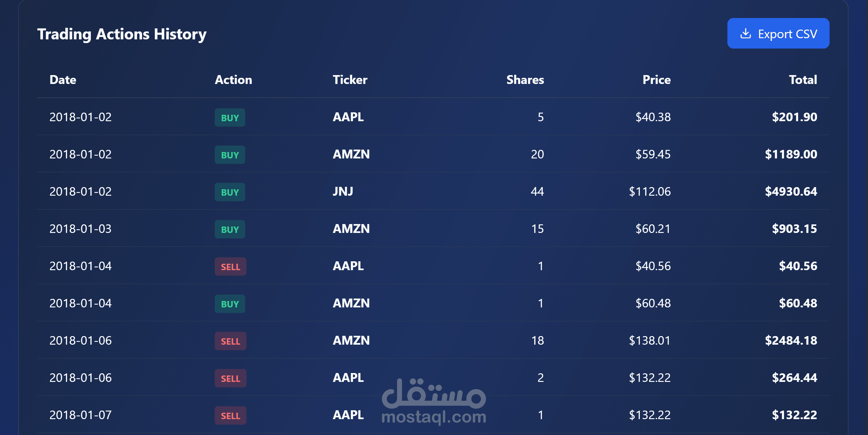Select the Ticker column header
868x435 pixels.
(x=350, y=80)
